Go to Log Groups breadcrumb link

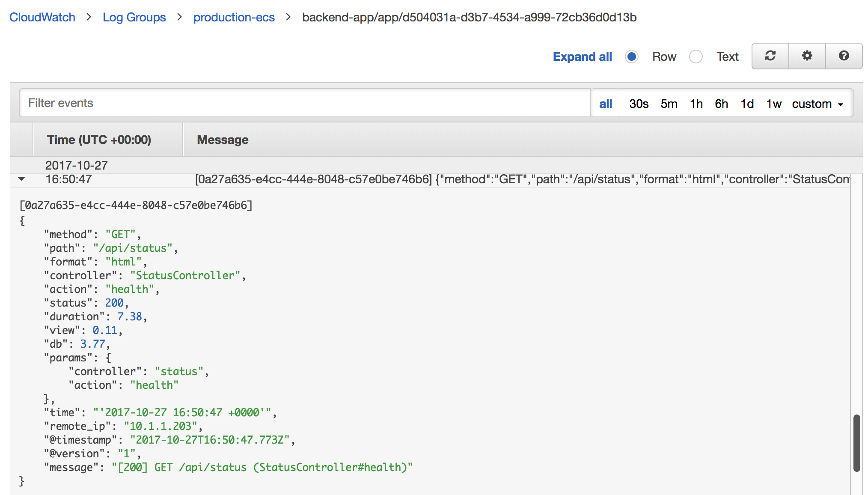134,17
